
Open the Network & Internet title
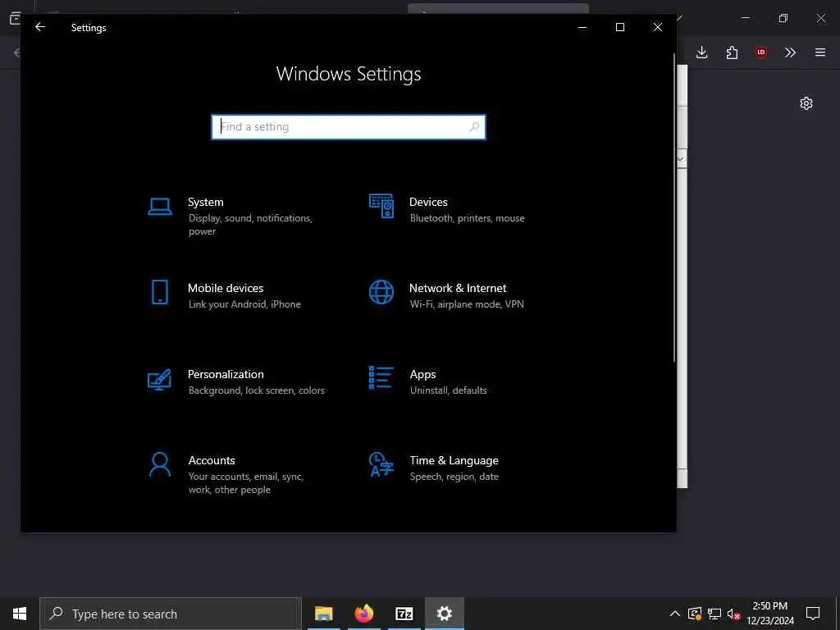click(458, 288)
